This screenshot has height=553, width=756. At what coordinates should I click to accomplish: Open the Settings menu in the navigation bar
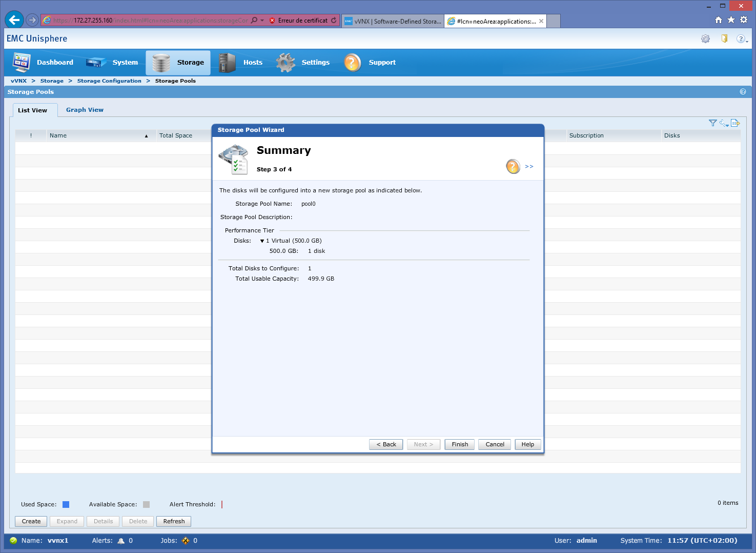click(x=303, y=63)
